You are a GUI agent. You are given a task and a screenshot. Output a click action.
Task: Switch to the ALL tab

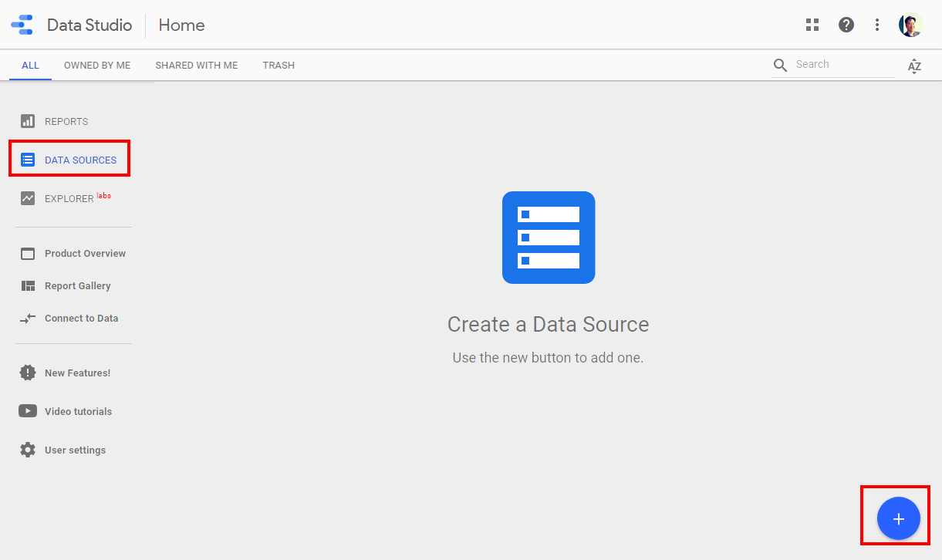coord(30,66)
